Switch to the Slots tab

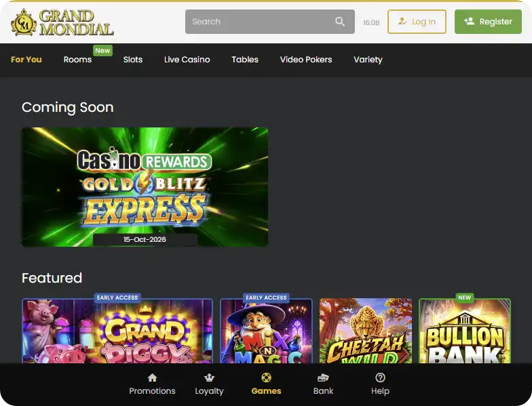point(133,60)
